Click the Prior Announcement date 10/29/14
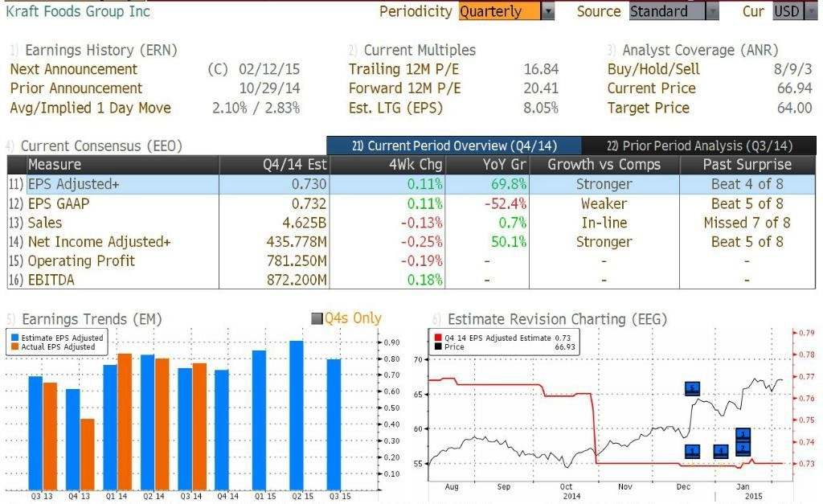Screen dimensions: 823x504 269,88
